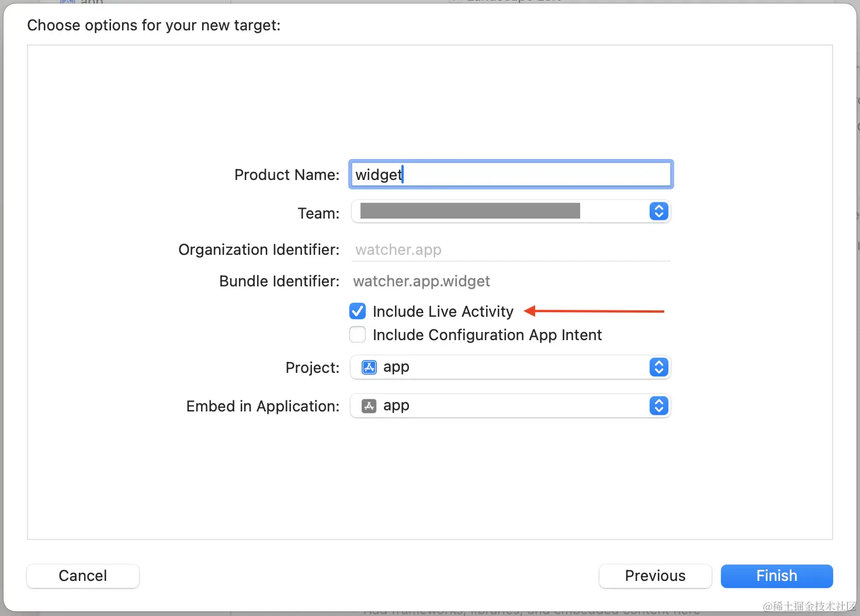The width and height of the screenshot is (860, 616).
Task: Click the Organization Identifier field
Action: click(511, 250)
